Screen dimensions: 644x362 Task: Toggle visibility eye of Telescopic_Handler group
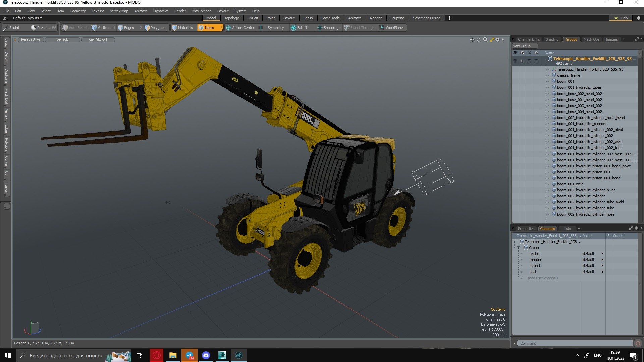coord(515,61)
